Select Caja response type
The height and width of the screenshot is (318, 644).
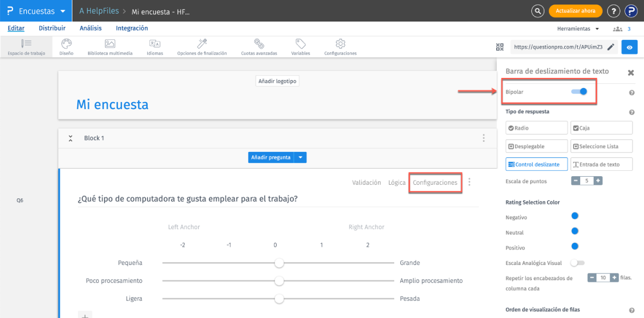(601, 128)
